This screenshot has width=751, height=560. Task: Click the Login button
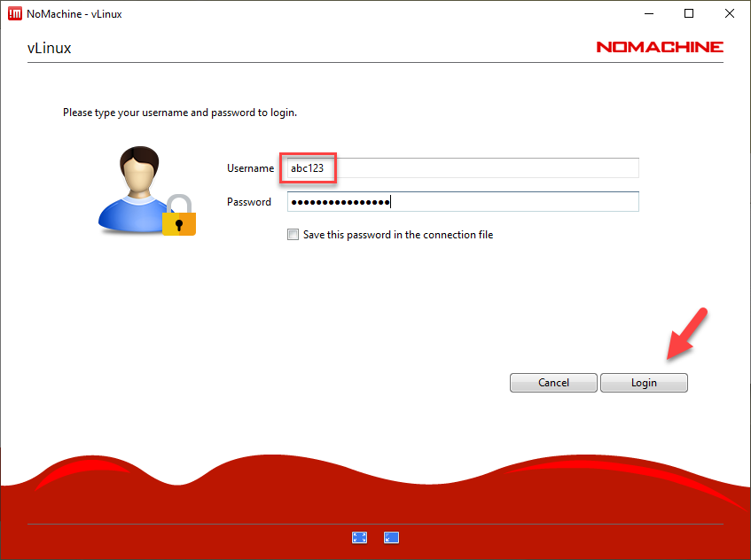coord(644,383)
